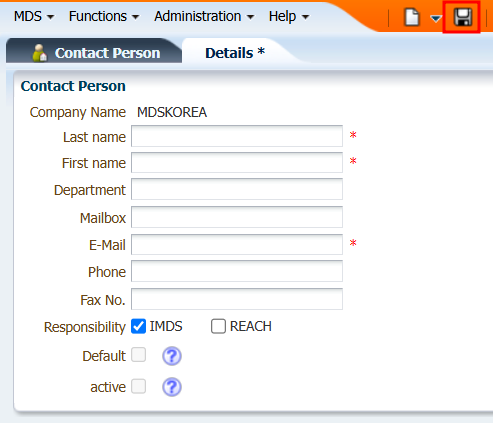Open the help icon beside active
The width and height of the screenshot is (493, 423).
(x=172, y=387)
